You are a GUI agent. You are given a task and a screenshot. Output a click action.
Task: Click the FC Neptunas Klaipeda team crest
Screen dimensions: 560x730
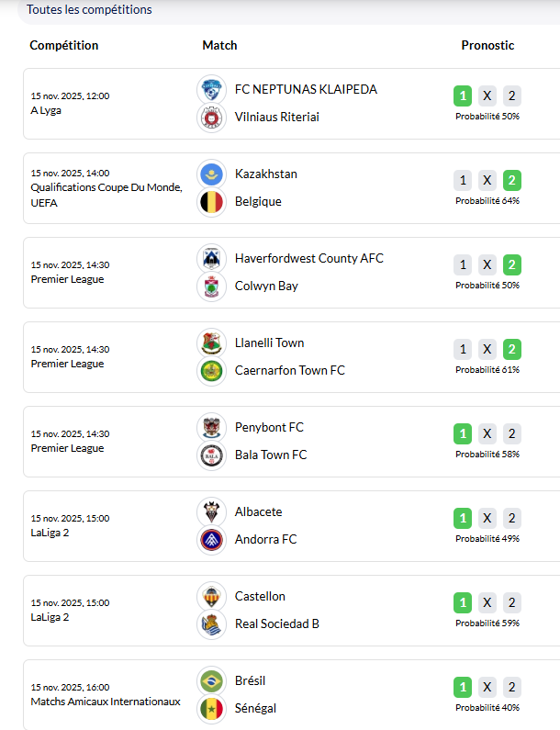coord(211,90)
